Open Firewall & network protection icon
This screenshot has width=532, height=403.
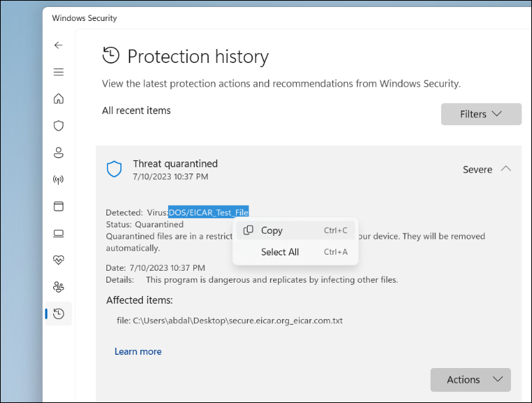pos(59,180)
